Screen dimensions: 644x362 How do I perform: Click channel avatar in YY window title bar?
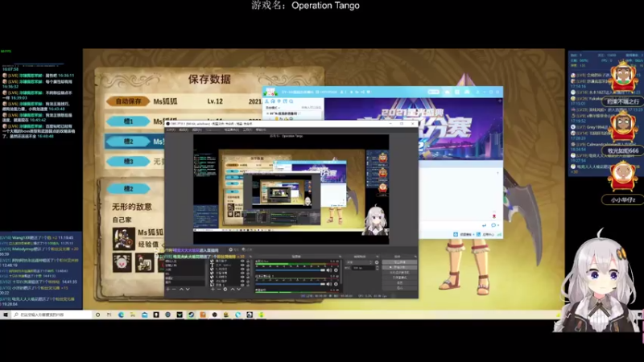pyautogui.click(x=270, y=92)
